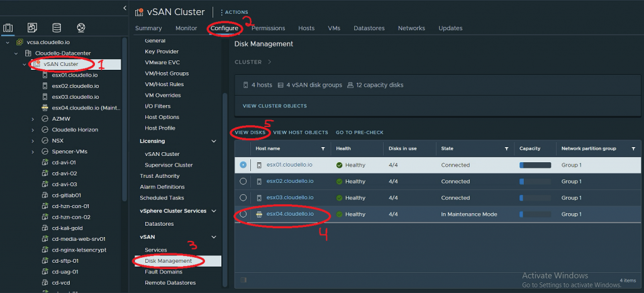Click View Cluster Objects
644x293 pixels.
(274, 106)
